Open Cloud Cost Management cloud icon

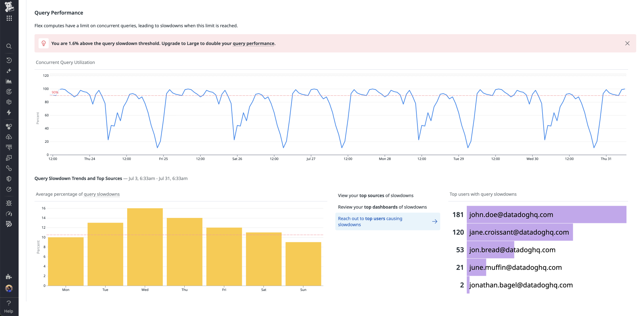9,137
